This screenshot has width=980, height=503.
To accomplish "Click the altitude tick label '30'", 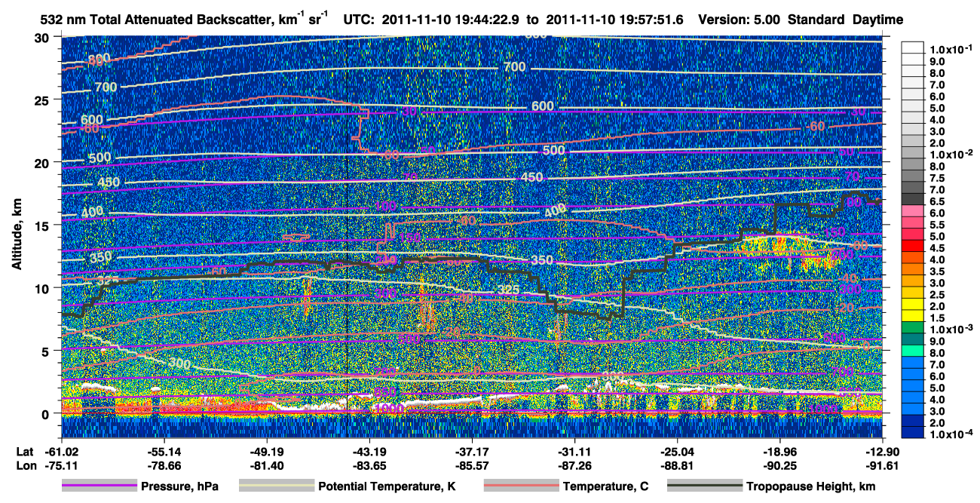I will pos(44,37).
